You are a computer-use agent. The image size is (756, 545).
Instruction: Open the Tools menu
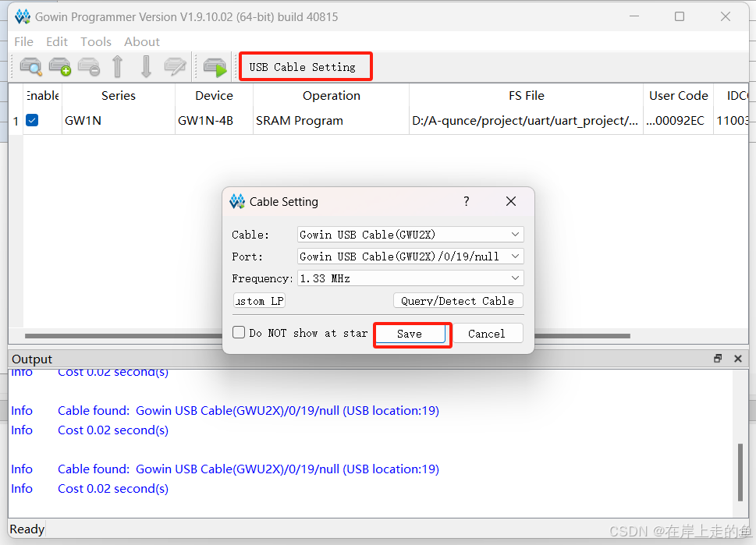pos(96,42)
